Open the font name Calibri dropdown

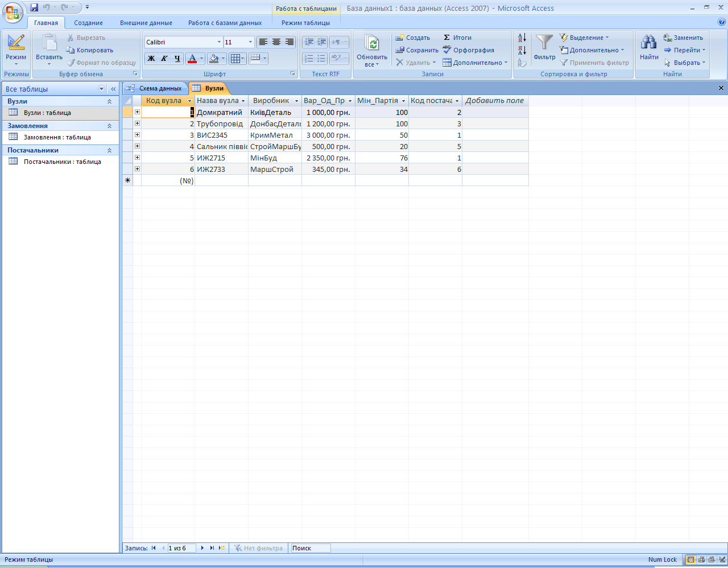click(219, 42)
